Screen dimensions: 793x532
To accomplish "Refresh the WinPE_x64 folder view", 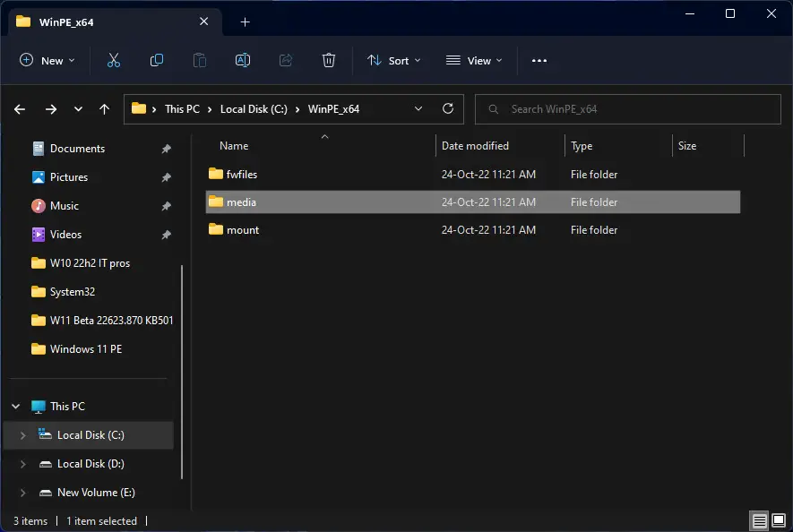I will (x=448, y=108).
